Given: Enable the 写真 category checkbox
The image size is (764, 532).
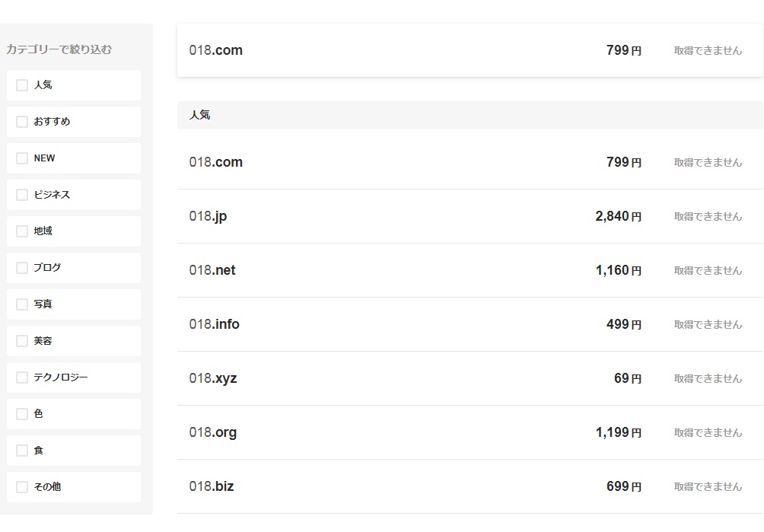Looking at the screenshot, I should click(22, 304).
